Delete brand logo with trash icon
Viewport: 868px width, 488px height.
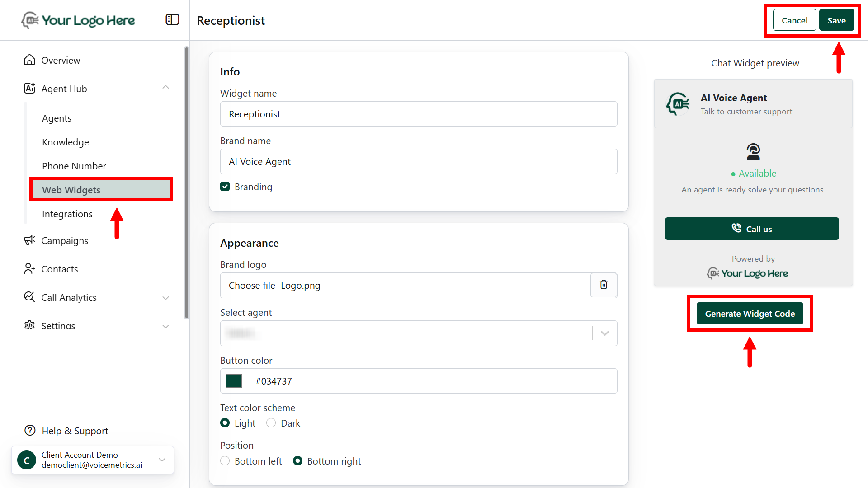[604, 285]
